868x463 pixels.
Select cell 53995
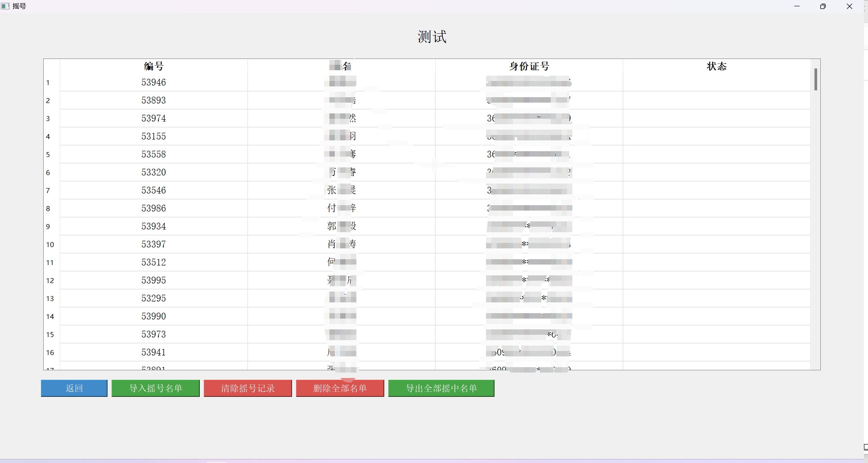154,280
